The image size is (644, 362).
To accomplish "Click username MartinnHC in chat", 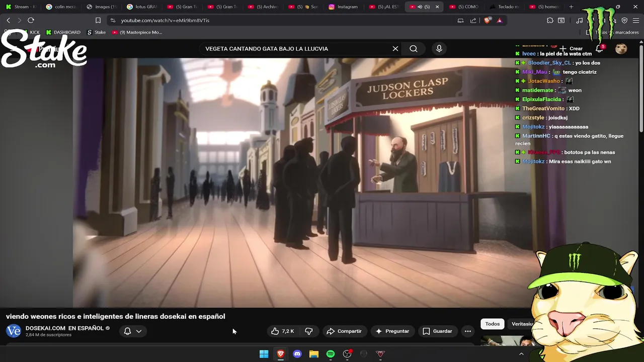I will 537,136.
